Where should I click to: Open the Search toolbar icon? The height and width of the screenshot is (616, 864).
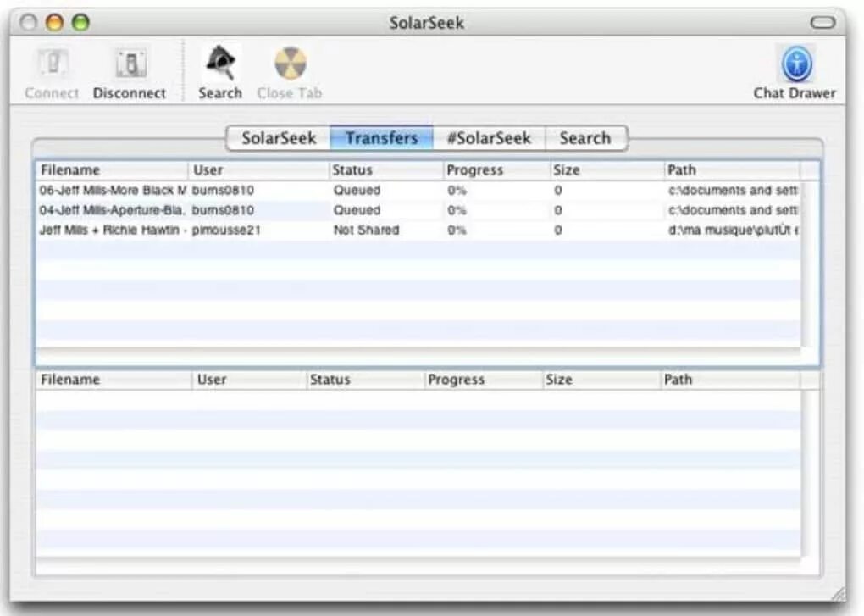pyautogui.click(x=220, y=63)
